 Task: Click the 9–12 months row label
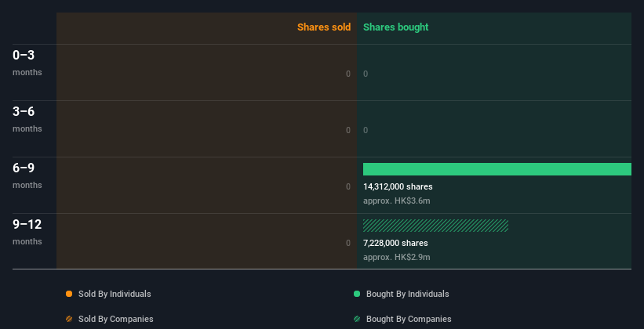click(x=27, y=232)
